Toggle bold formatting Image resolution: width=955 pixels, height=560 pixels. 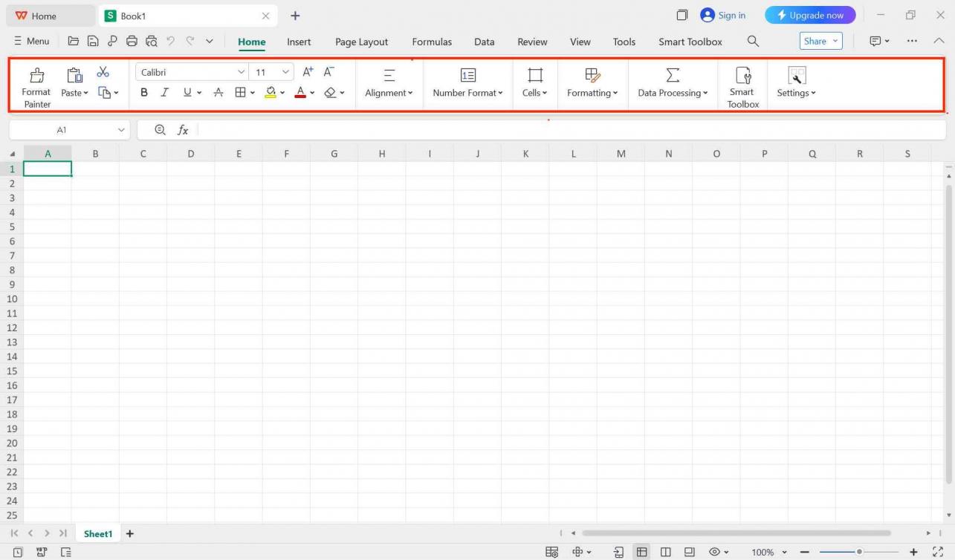pyautogui.click(x=144, y=93)
